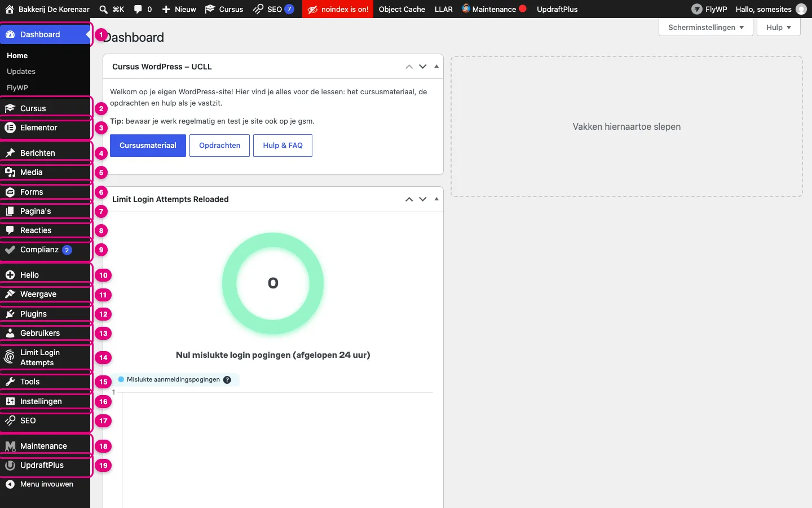Click the Elementor icon in the sidebar
Screen dimensions: 812x508
pyautogui.click(x=10, y=128)
